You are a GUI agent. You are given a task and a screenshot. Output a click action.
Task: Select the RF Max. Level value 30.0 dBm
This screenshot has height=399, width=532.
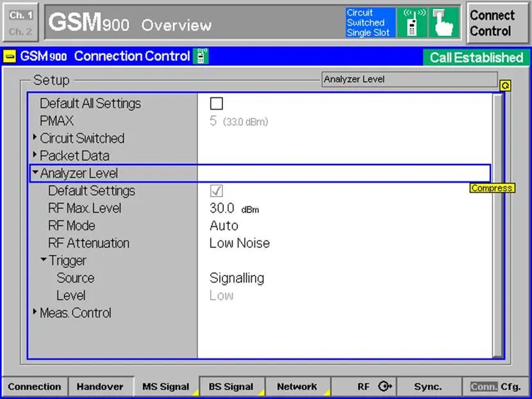pos(234,209)
